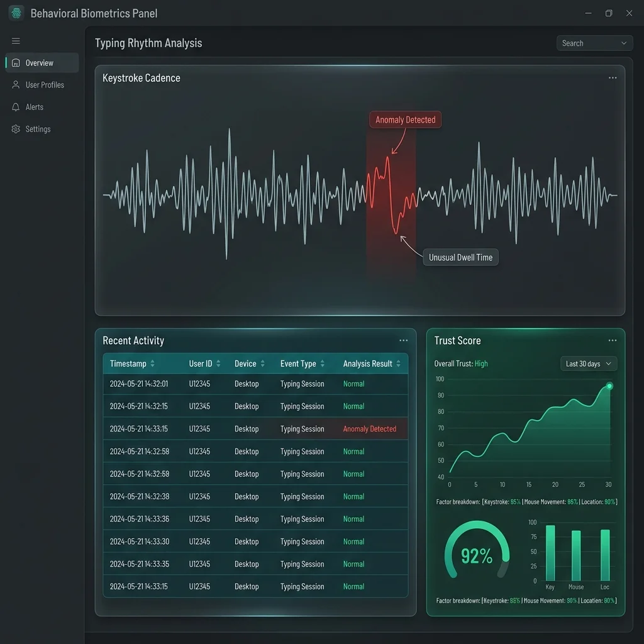
Task: Select row with timestamp 14:32:58
Action: point(255,451)
